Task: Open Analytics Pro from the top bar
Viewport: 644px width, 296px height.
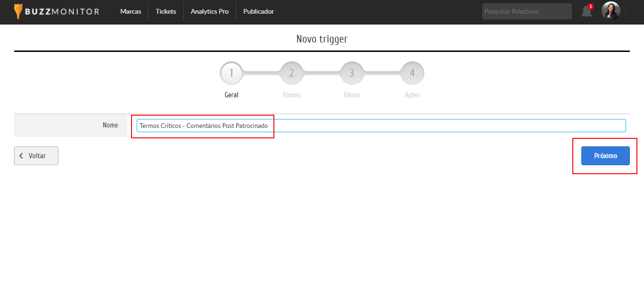Action: 209,11
